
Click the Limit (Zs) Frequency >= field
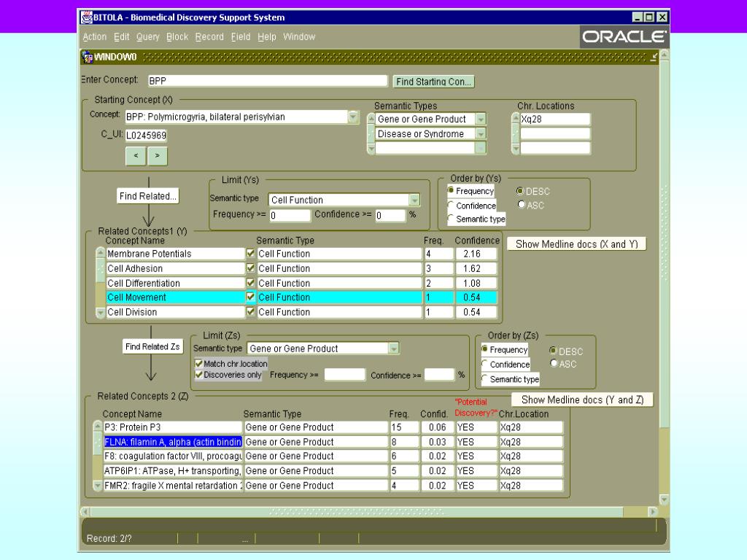(345, 375)
